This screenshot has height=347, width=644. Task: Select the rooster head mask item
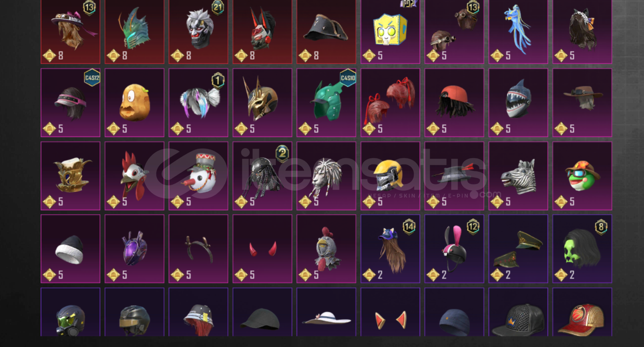[x=134, y=176]
